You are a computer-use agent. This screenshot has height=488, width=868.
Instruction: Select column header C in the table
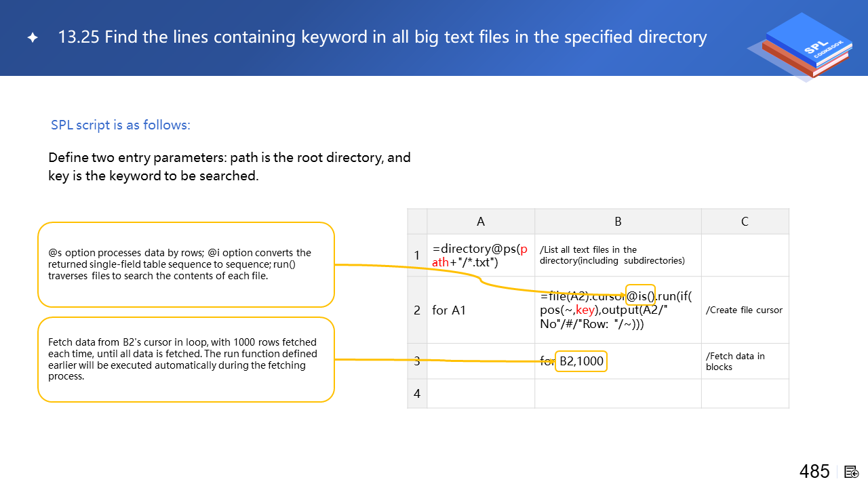click(x=745, y=222)
